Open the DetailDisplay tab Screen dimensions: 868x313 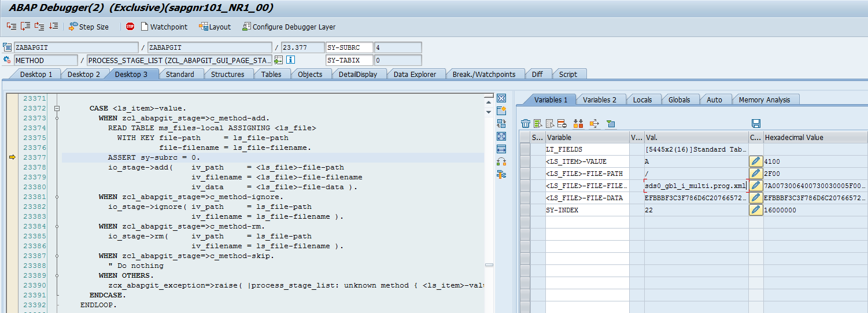(x=358, y=74)
